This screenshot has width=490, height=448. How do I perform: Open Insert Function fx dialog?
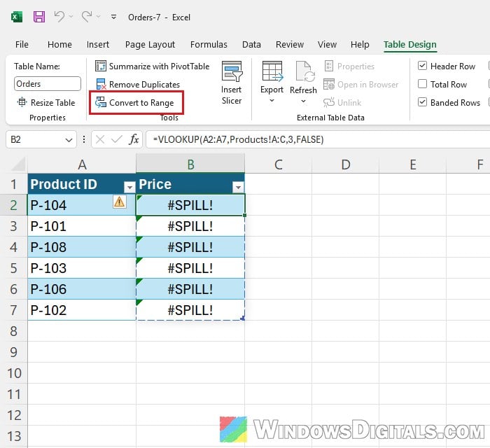134,139
